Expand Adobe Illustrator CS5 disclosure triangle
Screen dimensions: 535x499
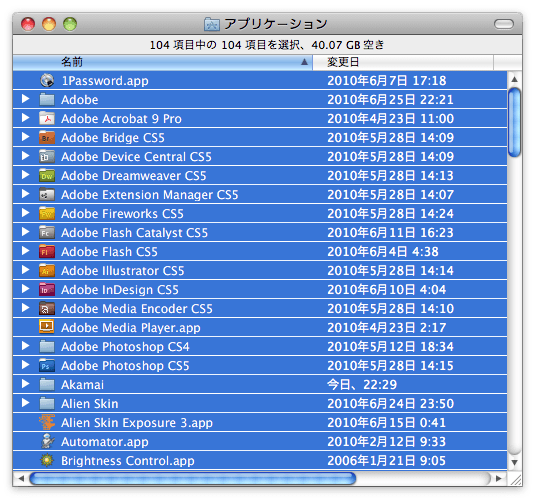[25, 270]
